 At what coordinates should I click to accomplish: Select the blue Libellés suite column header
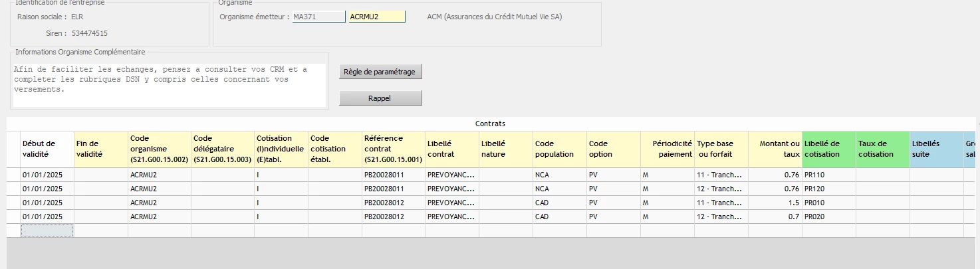coord(936,149)
